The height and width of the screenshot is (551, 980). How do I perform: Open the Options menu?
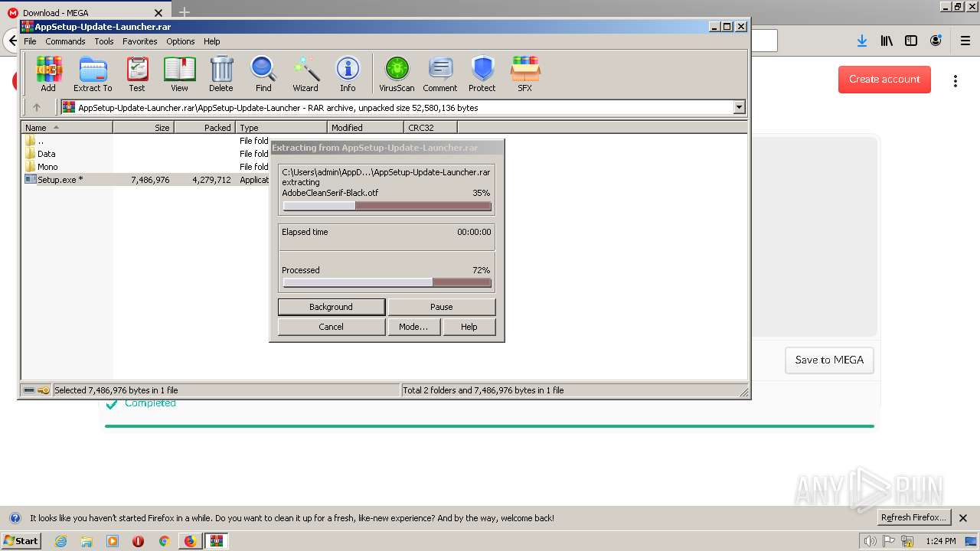click(x=181, y=41)
